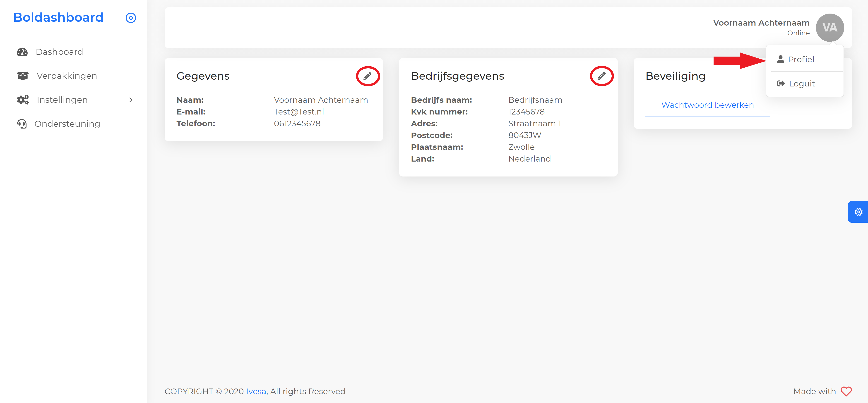The image size is (868, 403).
Task: Toggle sidebar collapse via circle icon
Action: (131, 18)
